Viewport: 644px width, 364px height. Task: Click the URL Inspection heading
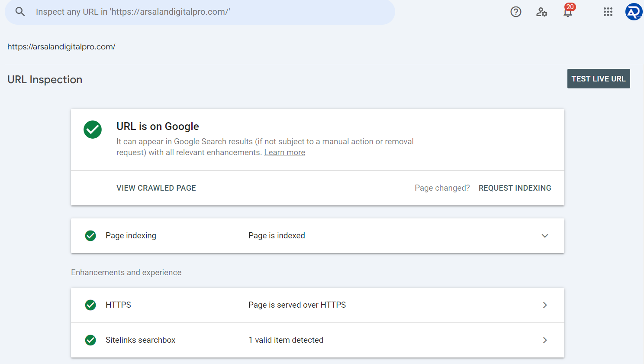tap(45, 80)
